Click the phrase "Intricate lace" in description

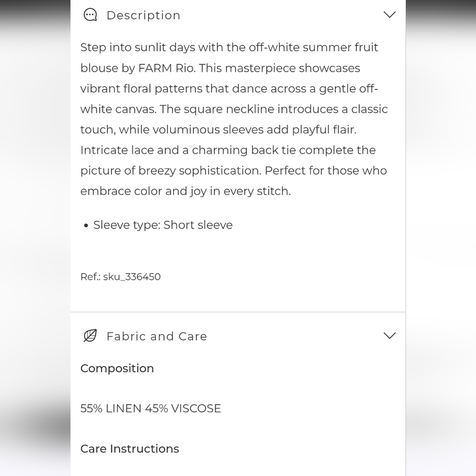(117, 150)
